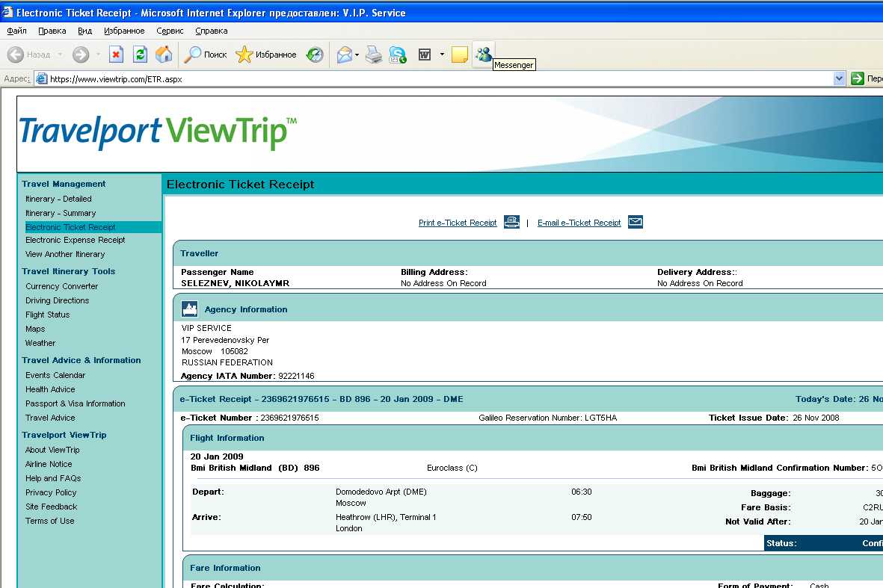This screenshot has height=588, width=883.
Task: Click Agency IATA Number 92221146 text
Action: pos(247,376)
